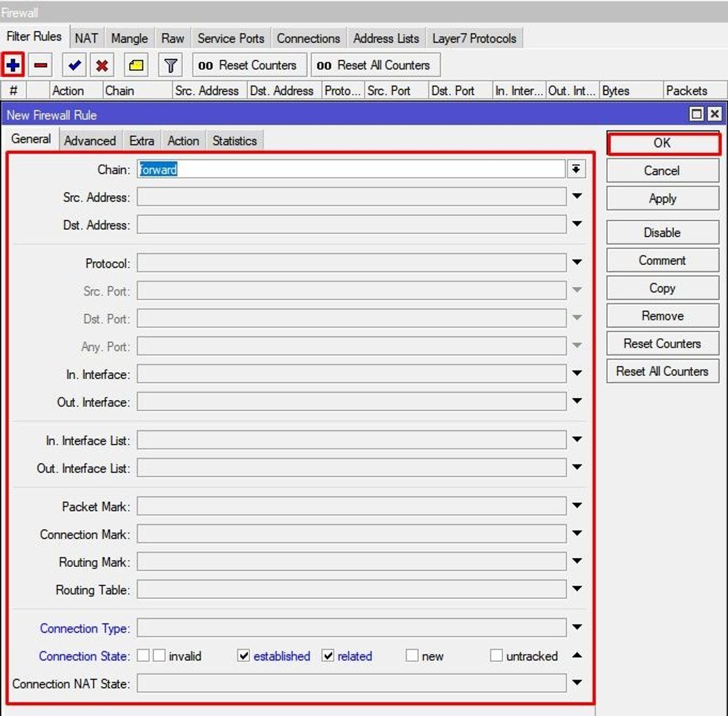This screenshot has width=728, height=716.
Task: Sort by the Chain column header
Action: click(138, 90)
